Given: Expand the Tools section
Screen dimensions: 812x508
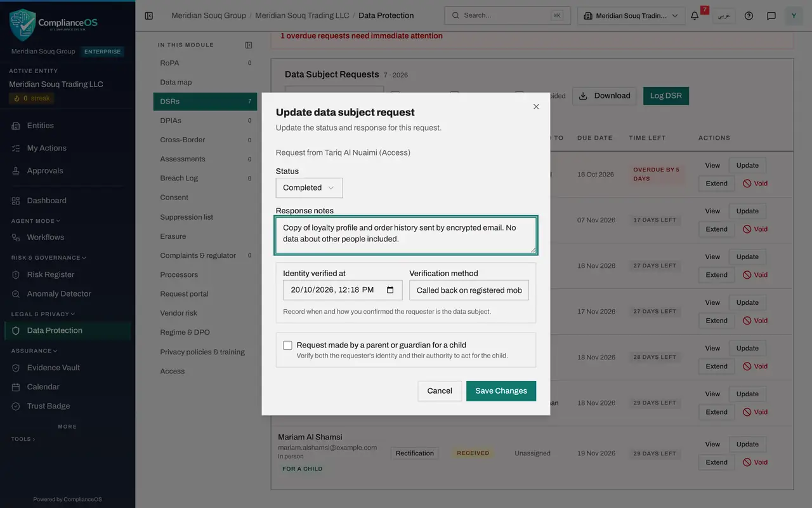Looking at the screenshot, I should [x=23, y=439].
